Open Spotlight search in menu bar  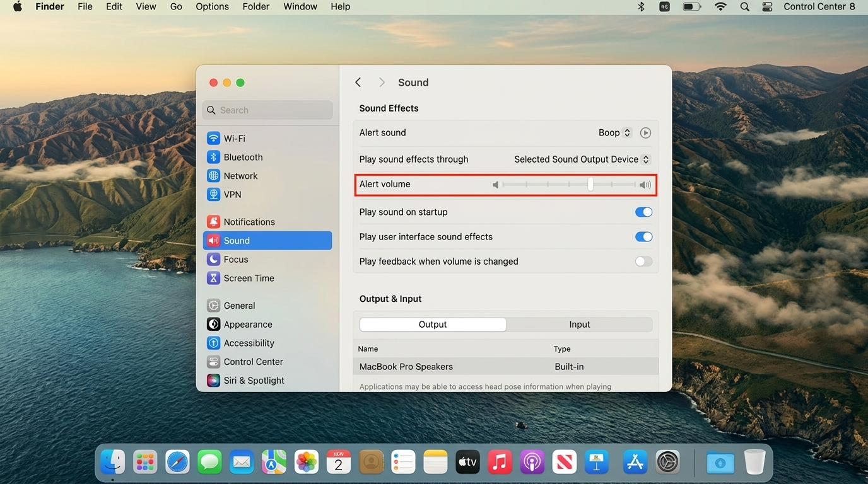[745, 6]
